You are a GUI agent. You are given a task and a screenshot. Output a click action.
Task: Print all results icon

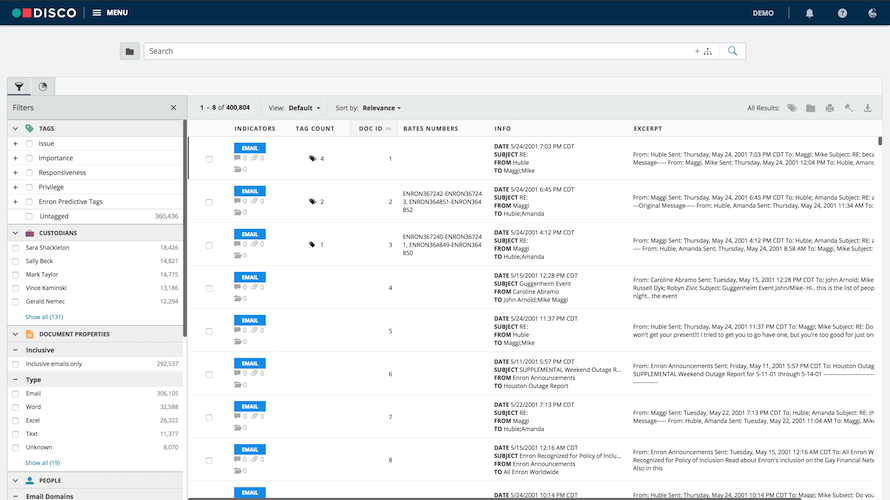point(830,108)
